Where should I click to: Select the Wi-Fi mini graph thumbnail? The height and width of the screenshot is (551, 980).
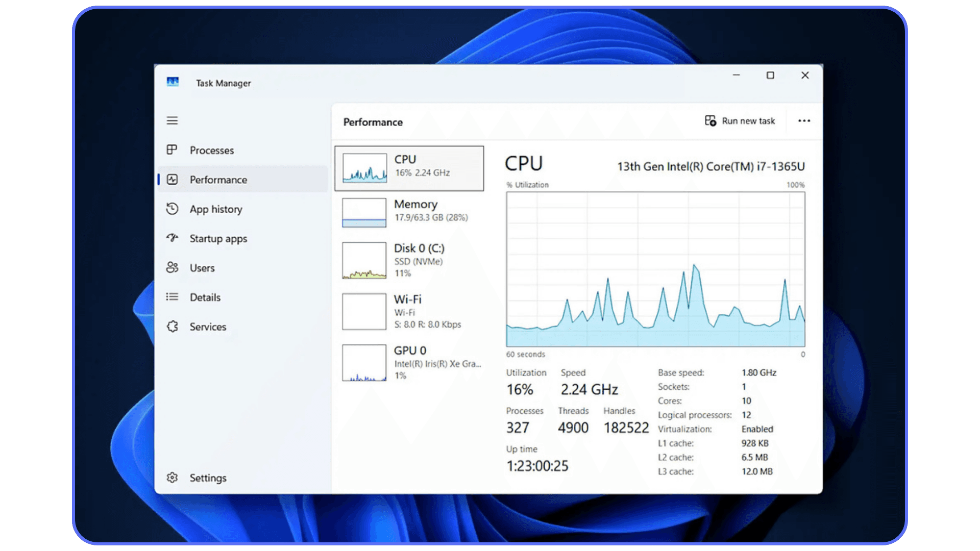pyautogui.click(x=364, y=311)
